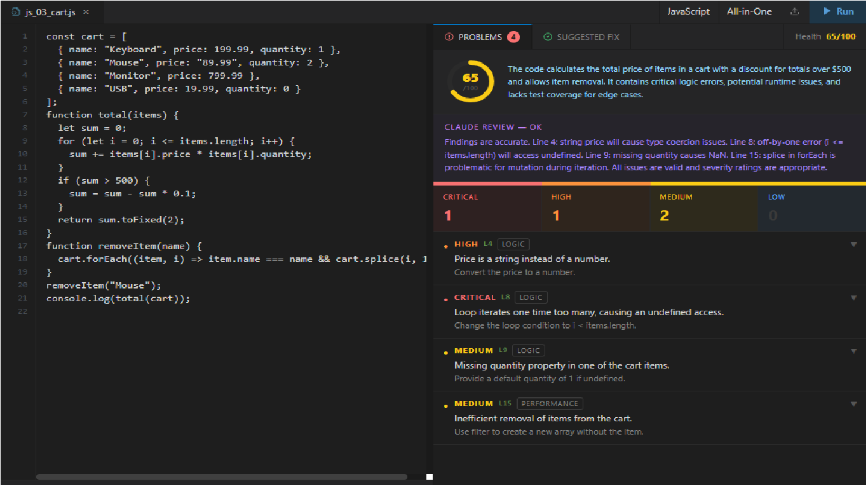
Task: Click the L9 line reference label
Action: [x=503, y=351]
